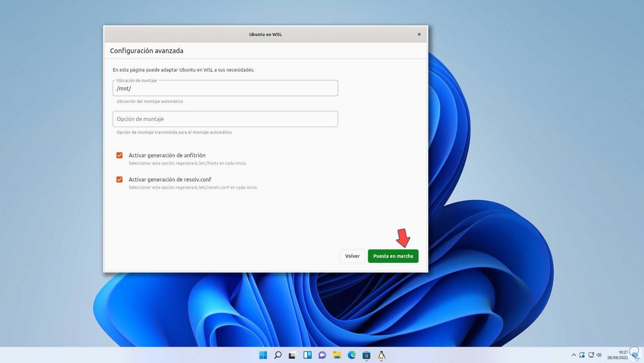Disable 'Activar generación de resolv.conf'
The width and height of the screenshot is (644, 363).
point(119,179)
